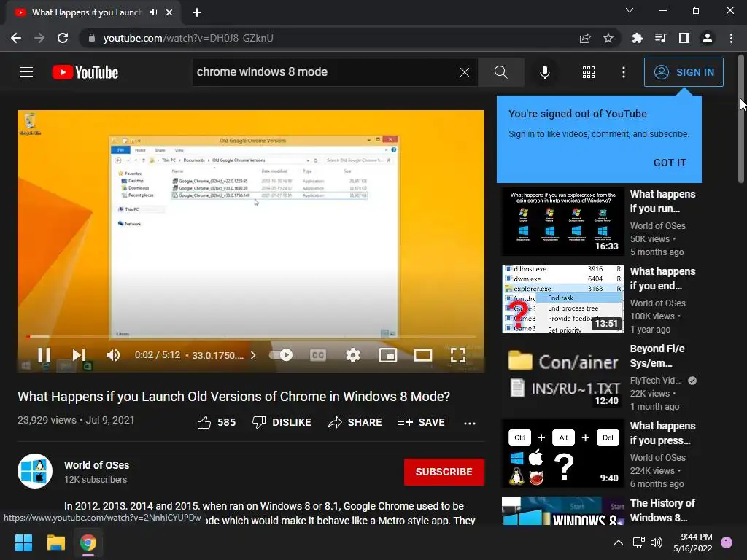Toggle closed captions

(x=318, y=355)
